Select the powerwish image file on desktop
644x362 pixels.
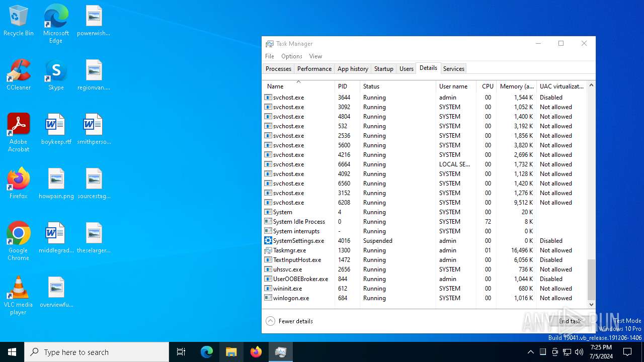94,21
